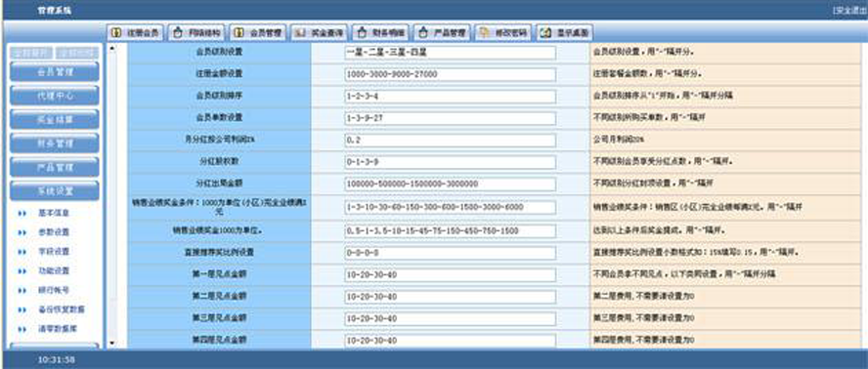Click the 显示桌面 toolbar button
The width and height of the screenshot is (868, 369).
[565, 32]
